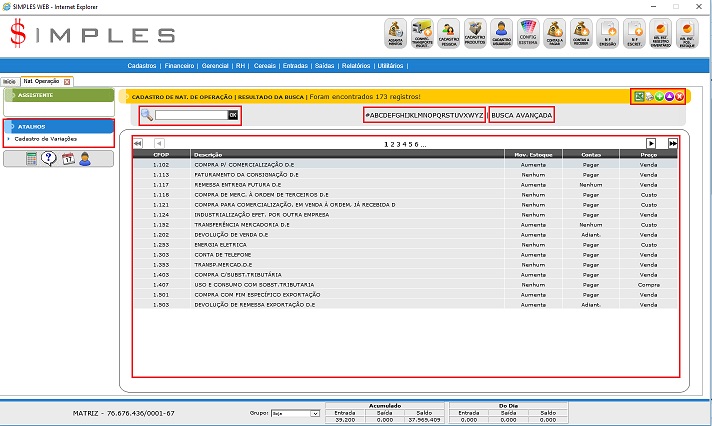Open the Grupo dropdown in status bar

click(300, 412)
